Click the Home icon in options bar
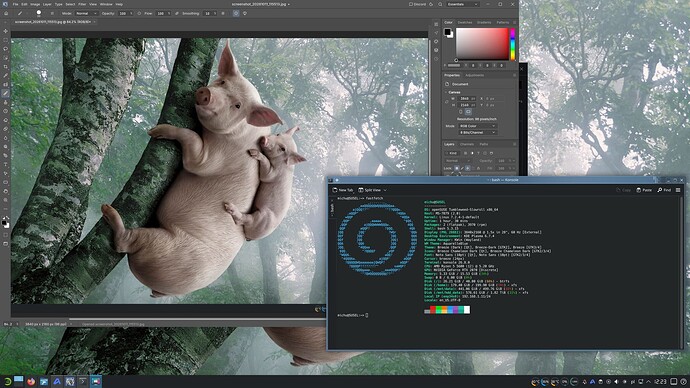 point(6,13)
